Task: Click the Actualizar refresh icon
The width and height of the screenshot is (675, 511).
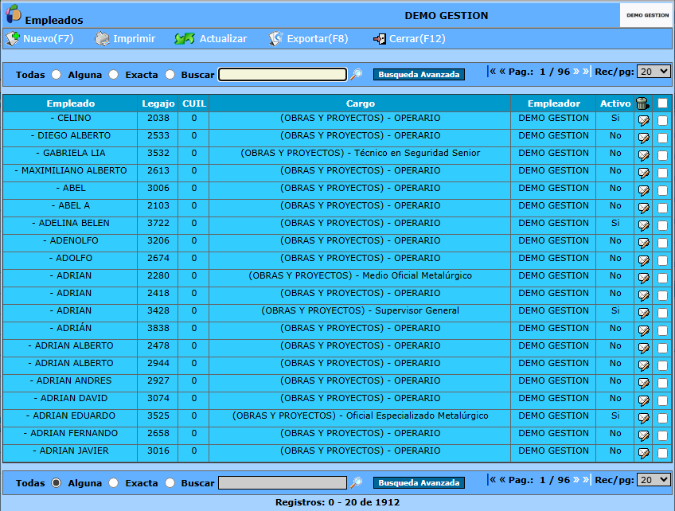Action: click(185, 39)
